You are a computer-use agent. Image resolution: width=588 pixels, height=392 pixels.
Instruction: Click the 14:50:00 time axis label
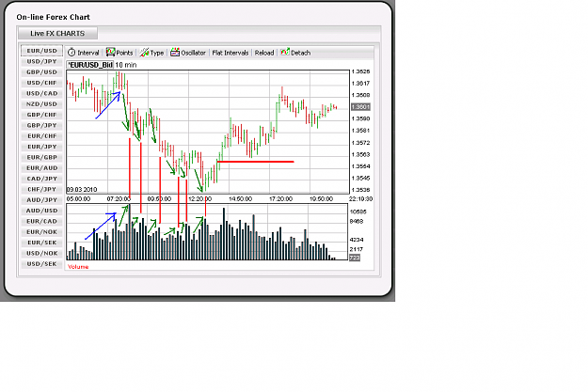240,199
